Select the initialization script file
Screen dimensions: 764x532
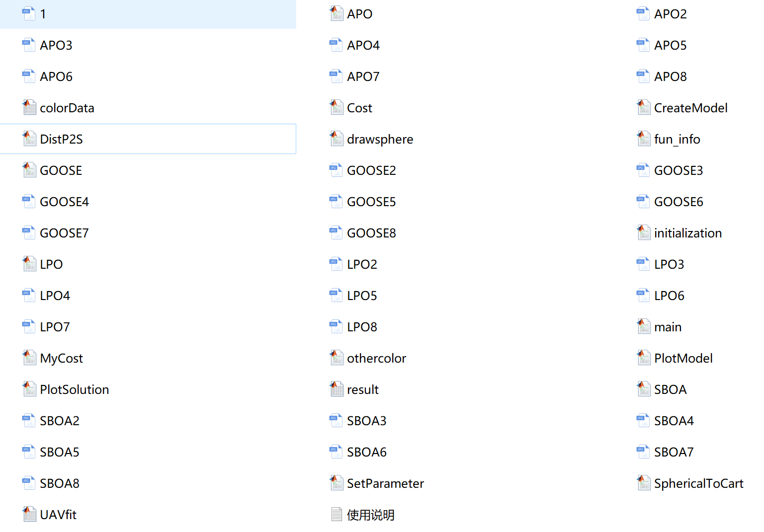(687, 233)
